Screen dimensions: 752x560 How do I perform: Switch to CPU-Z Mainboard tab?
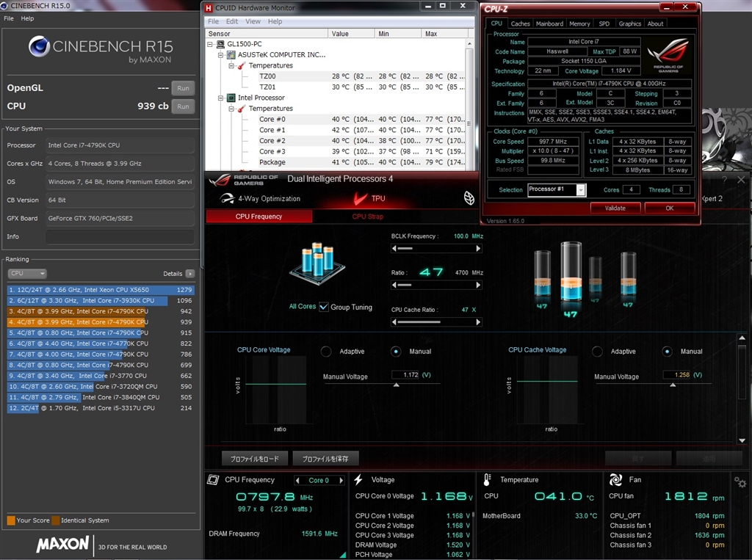point(549,23)
